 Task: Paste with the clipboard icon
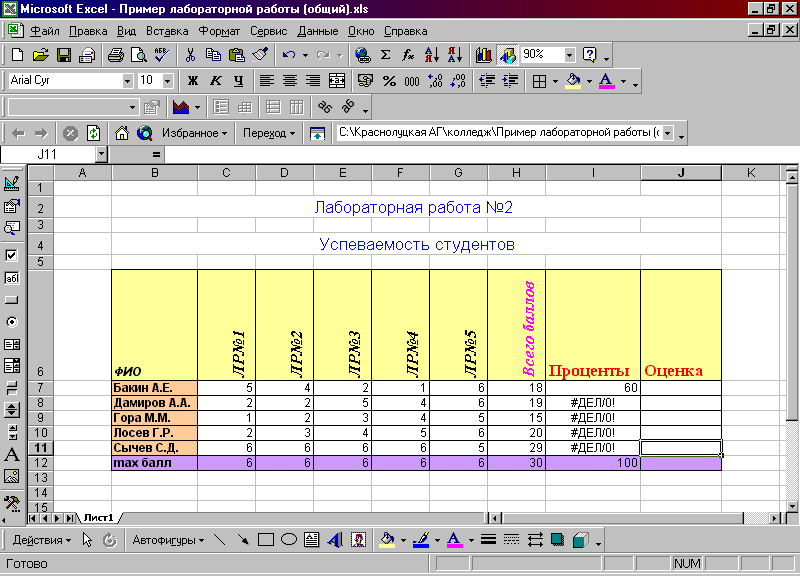click(x=236, y=55)
